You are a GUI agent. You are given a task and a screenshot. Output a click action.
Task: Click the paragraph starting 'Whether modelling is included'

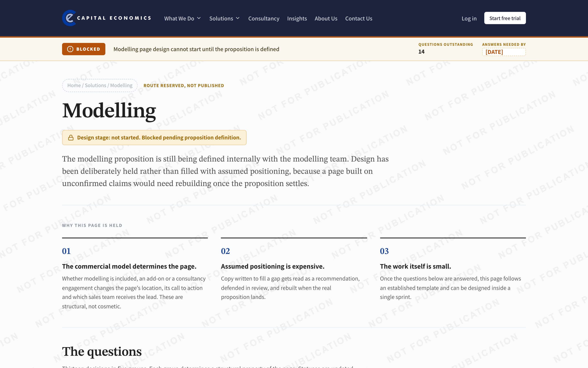[x=134, y=293]
